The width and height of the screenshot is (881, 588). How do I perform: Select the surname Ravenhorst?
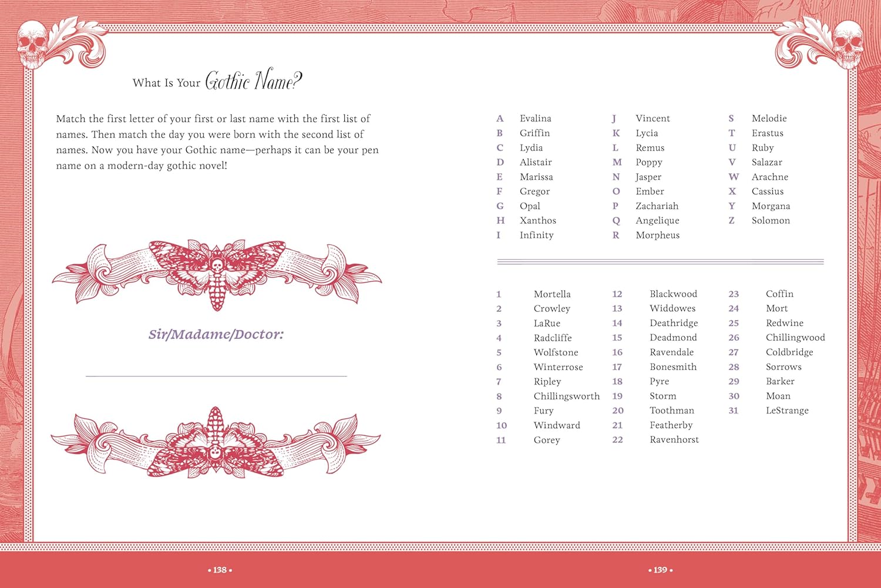pos(674,440)
